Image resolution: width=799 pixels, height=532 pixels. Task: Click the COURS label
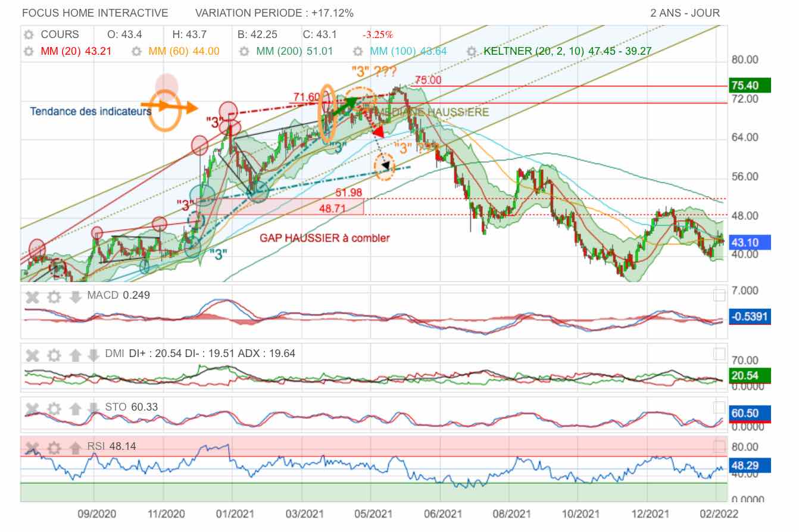60,35
